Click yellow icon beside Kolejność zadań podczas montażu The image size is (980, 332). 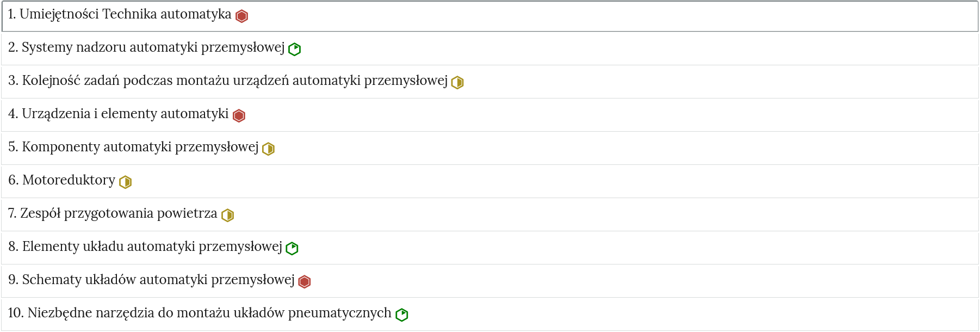coord(457,83)
